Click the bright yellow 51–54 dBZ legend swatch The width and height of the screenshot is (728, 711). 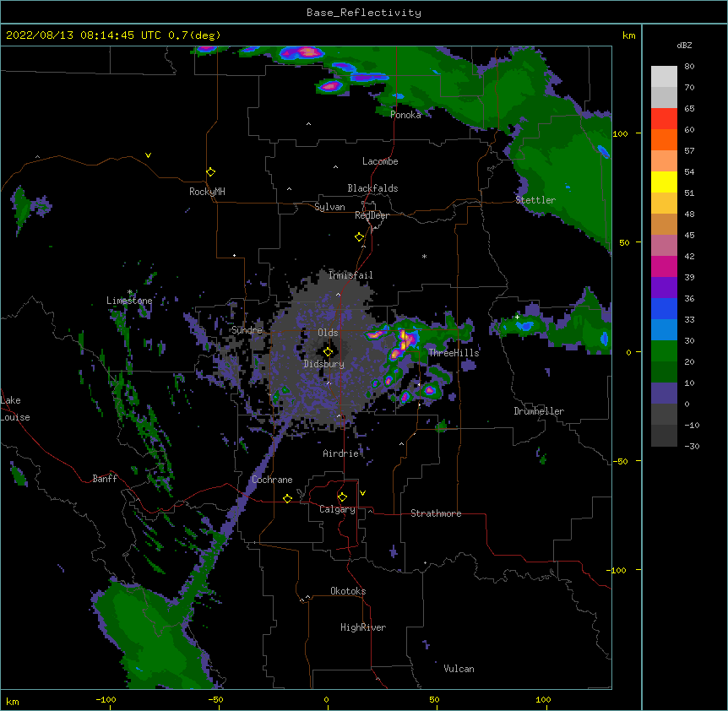tap(664, 182)
